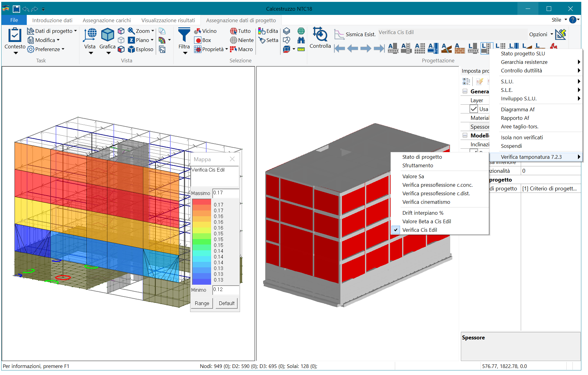Close the Mappa legend panel

(232, 159)
